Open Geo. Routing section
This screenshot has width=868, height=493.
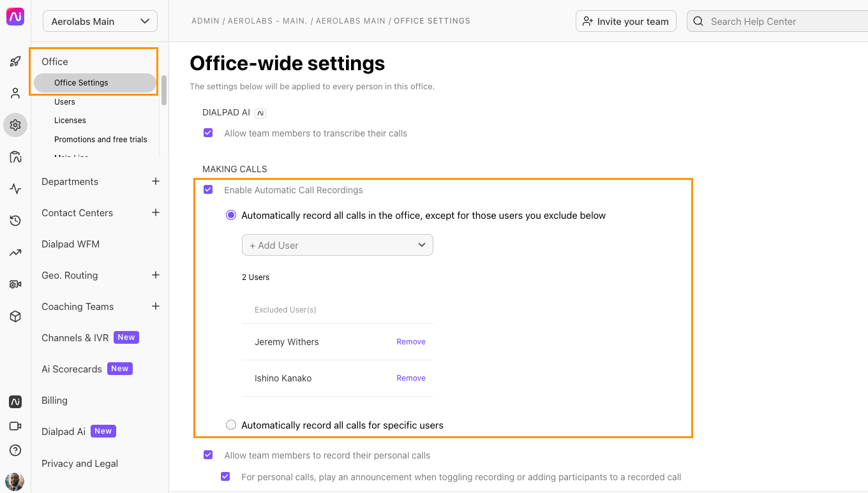(x=70, y=276)
